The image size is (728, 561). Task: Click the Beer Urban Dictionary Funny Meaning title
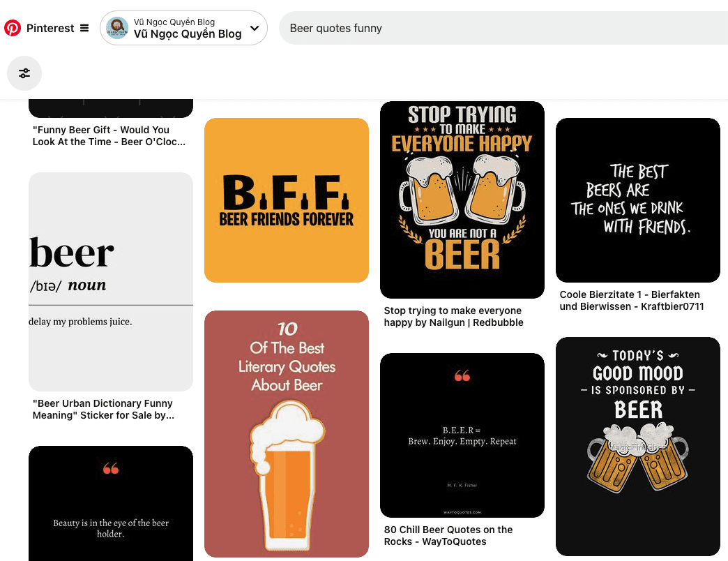(x=103, y=409)
